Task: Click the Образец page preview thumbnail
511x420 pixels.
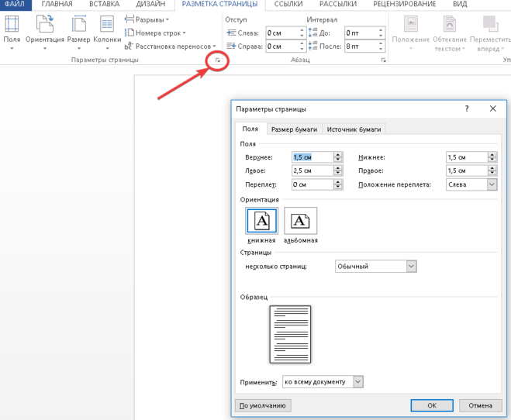Action: (x=290, y=334)
